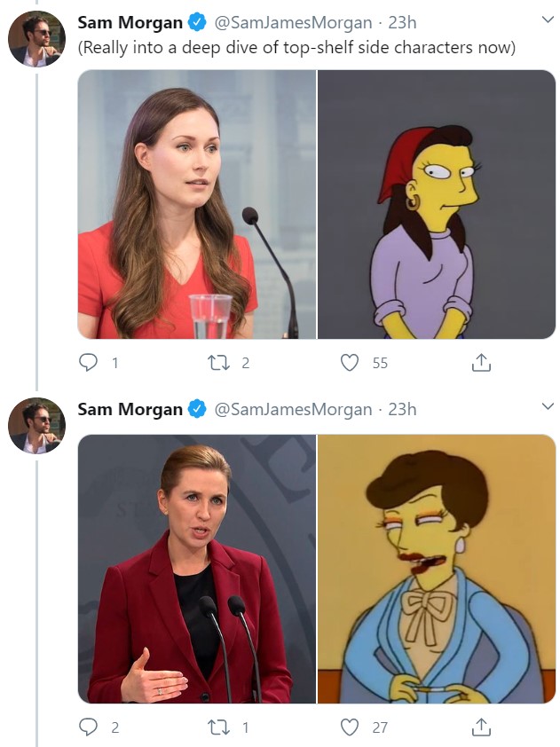Open cartoon image with blue robe
Viewport: 560px width, 747px height.
coord(436,569)
